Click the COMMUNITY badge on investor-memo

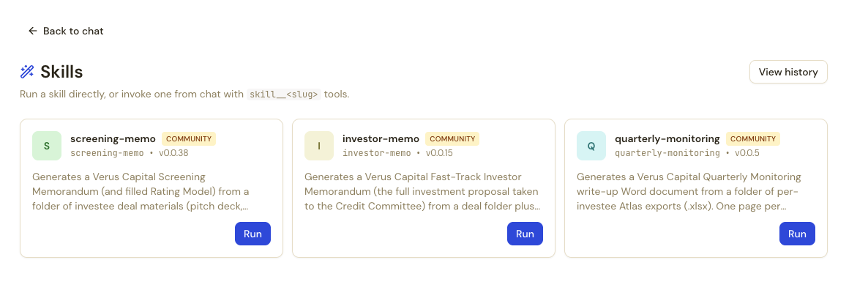(452, 139)
